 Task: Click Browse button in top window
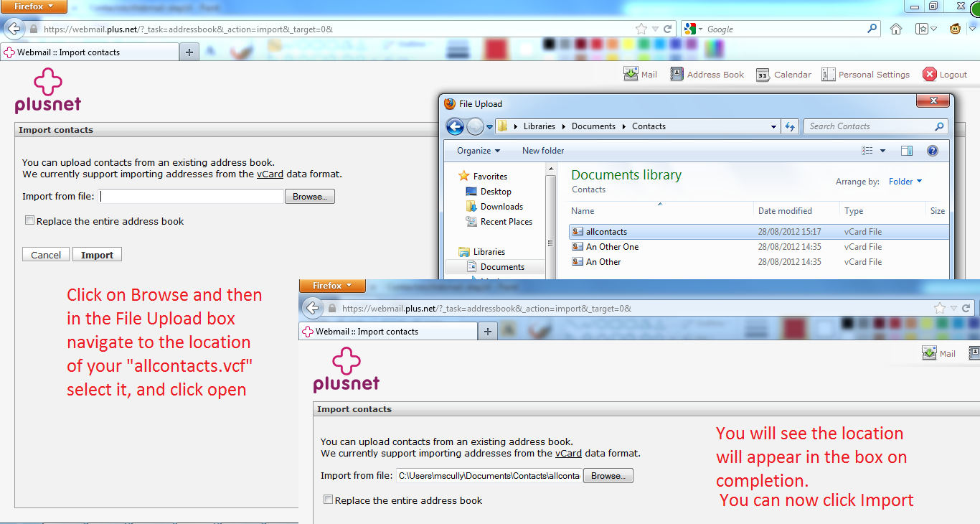pos(310,197)
